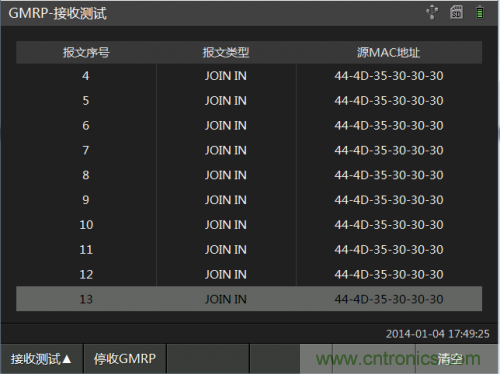Screen dimensions: 500x374
Task: Select the row with sequence number 7
Action: [x=249, y=150]
